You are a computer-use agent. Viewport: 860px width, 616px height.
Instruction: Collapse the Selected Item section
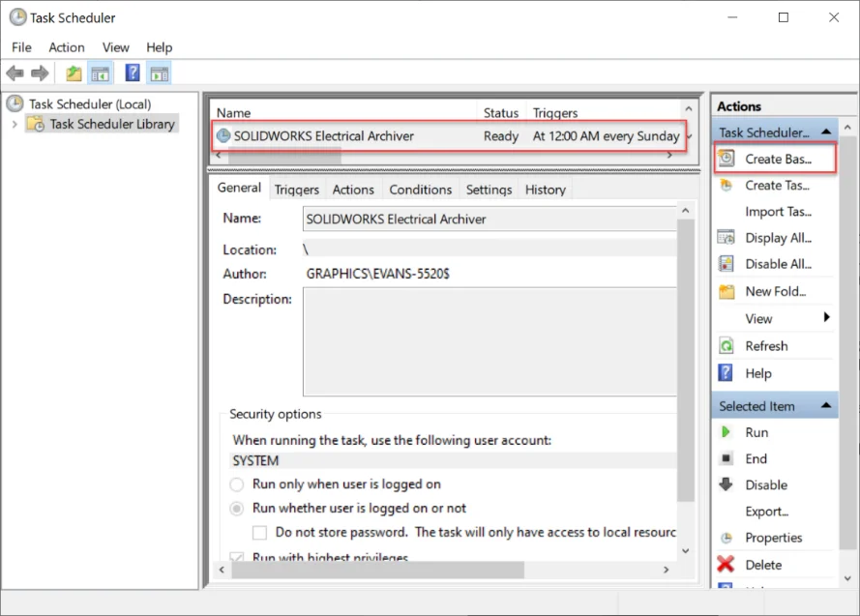point(826,406)
